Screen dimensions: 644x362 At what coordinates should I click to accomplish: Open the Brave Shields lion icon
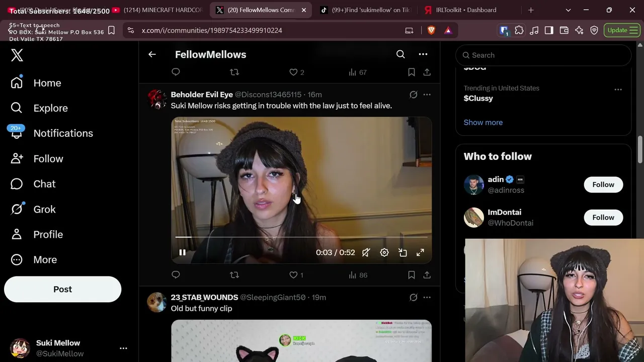click(431, 30)
